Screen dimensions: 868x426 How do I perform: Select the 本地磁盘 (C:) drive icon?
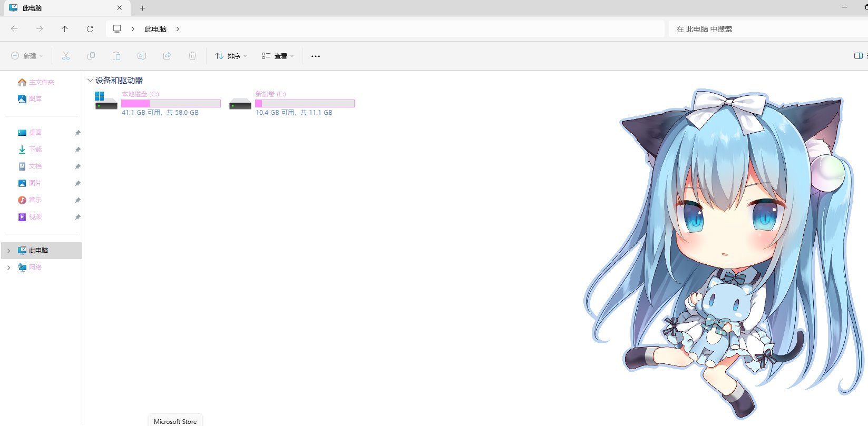tap(106, 101)
